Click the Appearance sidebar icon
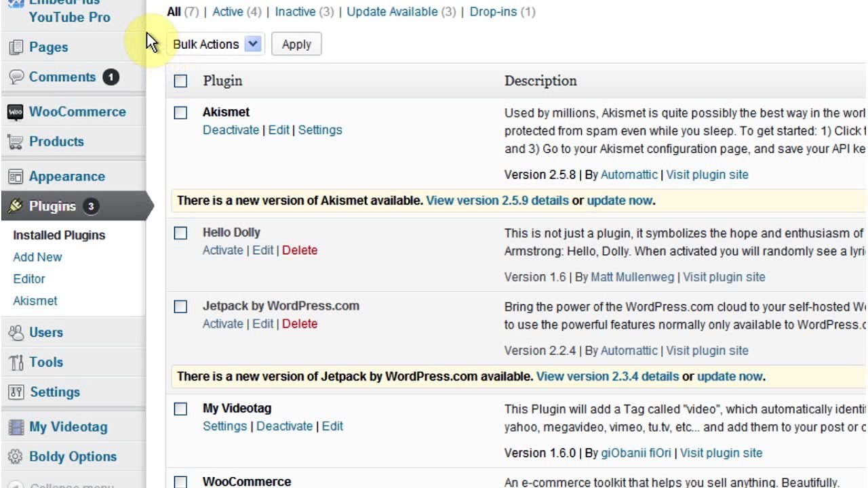868x488 pixels. (16, 177)
